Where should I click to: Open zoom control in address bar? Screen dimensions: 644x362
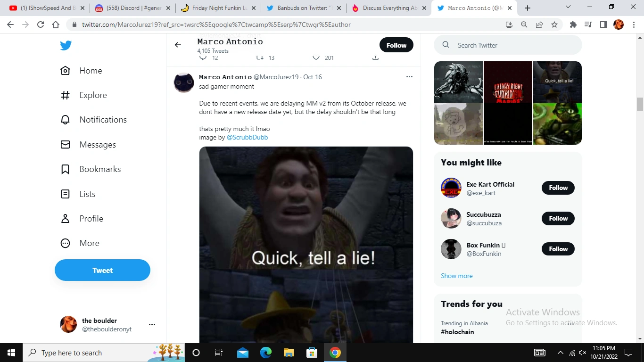pos(524,25)
